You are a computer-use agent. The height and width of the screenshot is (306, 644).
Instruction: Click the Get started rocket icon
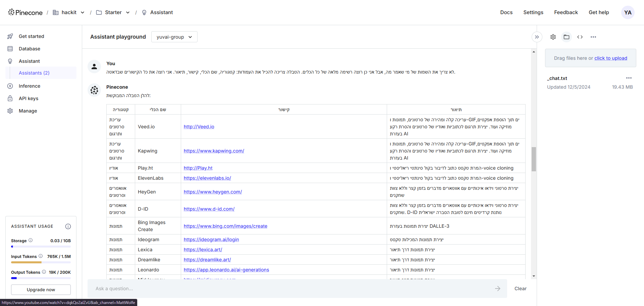10,36
